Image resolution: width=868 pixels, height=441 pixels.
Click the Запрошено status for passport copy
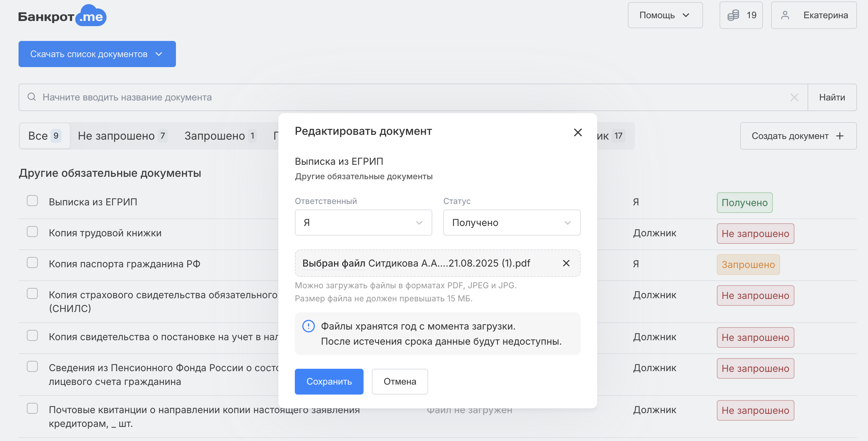(748, 265)
